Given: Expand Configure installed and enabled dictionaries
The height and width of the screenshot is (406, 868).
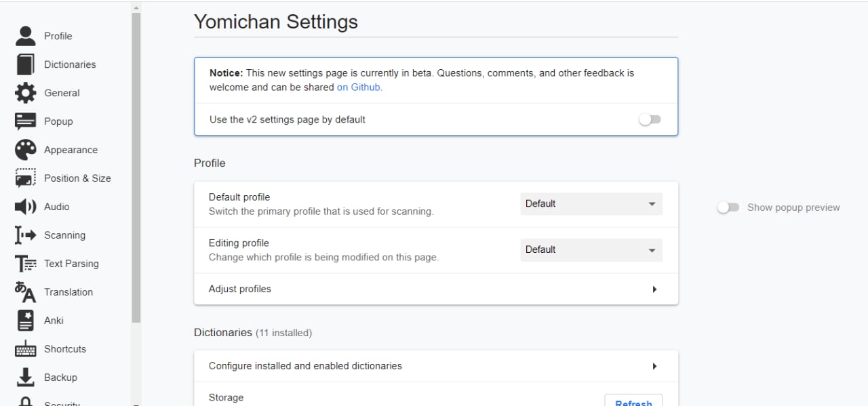Looking at the screenshot, I should pyautogui.click(x=436, y=366).
